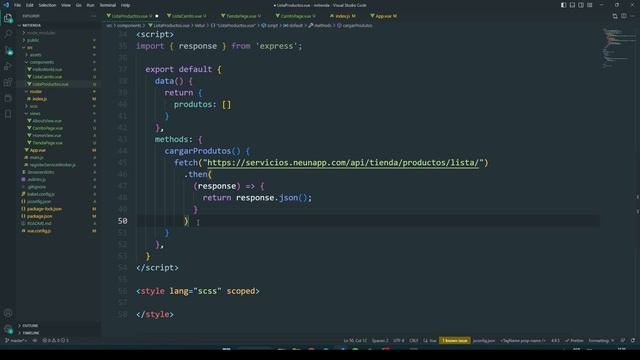Viewport: 640px width, 360px height.
Task: Switch to the App.vue editor tab
Action: (x=384, y=16)
